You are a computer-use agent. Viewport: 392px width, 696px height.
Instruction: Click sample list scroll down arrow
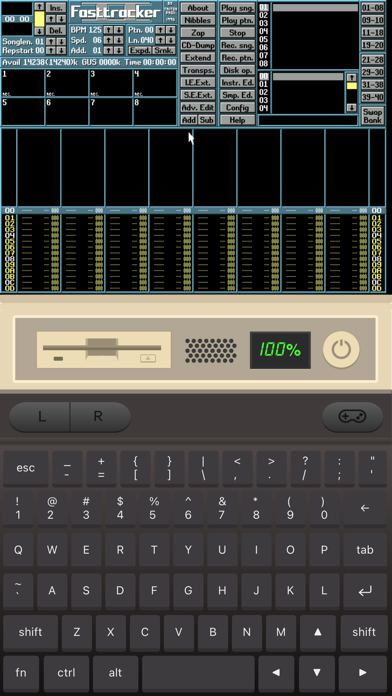click(x=352, y=107)
